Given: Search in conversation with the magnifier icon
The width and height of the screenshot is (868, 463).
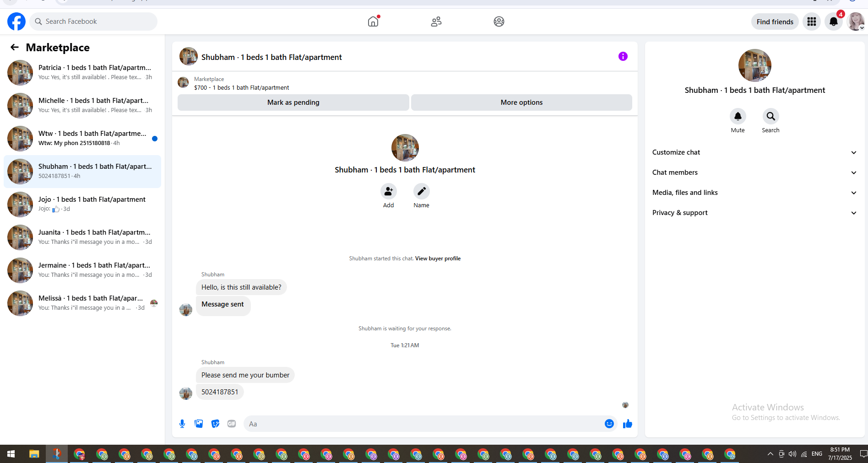Looking at the screenshot, I should [x=770, y=116].
